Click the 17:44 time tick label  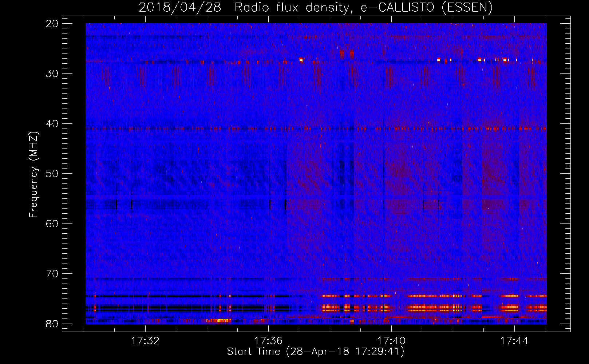click(514, 341)
